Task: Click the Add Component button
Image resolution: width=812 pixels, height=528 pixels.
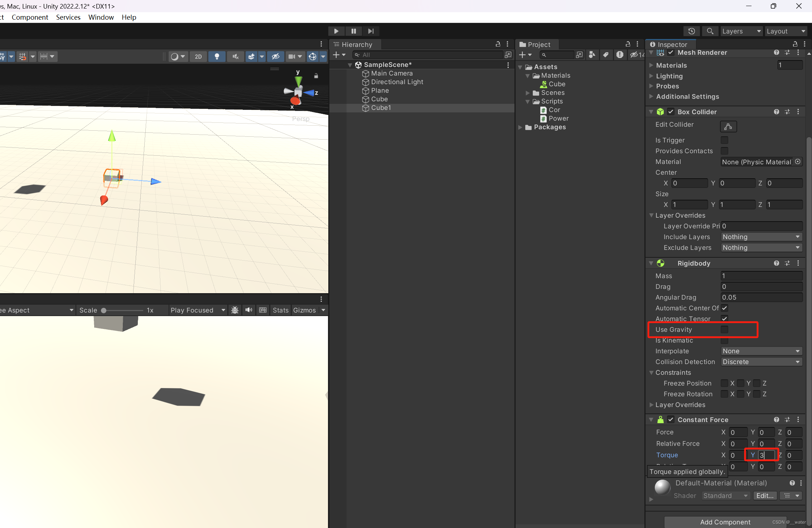Action: point(725,522)
